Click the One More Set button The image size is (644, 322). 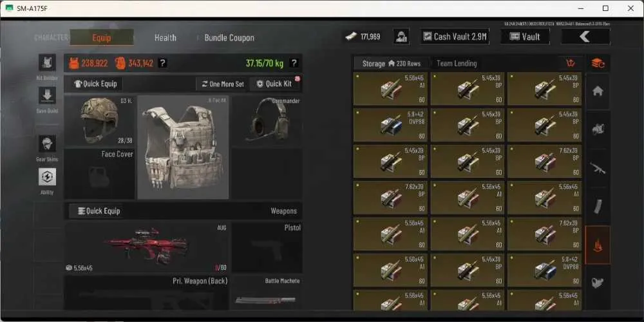tap(222, 84)
